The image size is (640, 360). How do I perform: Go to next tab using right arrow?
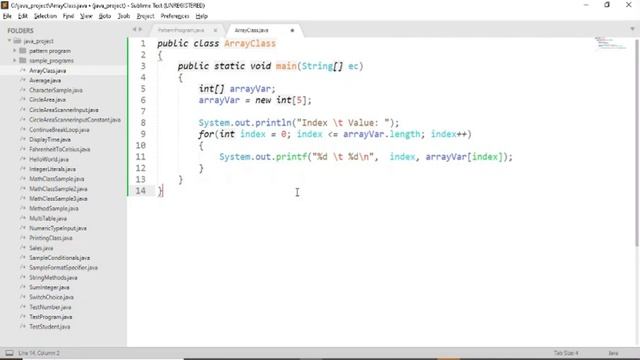pyautogui.click(x=140, y=29)
